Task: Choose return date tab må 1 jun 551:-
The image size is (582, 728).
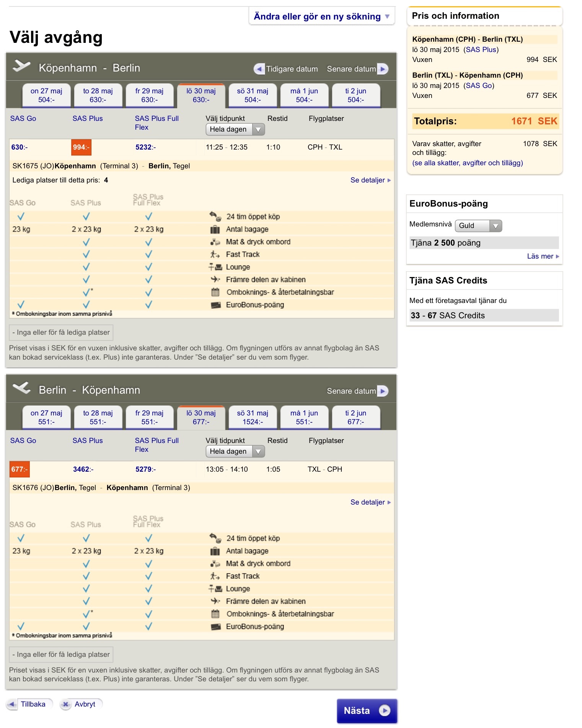Action: (304, 417)
